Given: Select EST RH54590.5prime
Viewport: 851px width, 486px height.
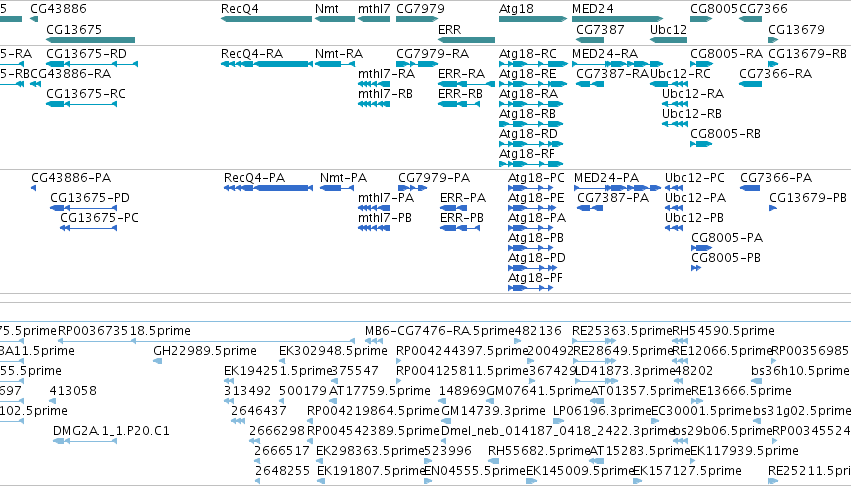Looking at the screenshot, I should tap(680, 341).
